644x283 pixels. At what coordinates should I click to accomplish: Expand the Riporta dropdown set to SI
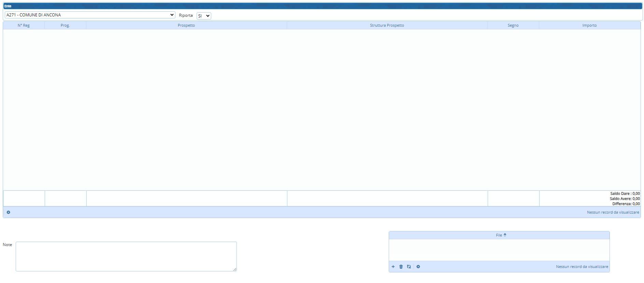(204, 16)
